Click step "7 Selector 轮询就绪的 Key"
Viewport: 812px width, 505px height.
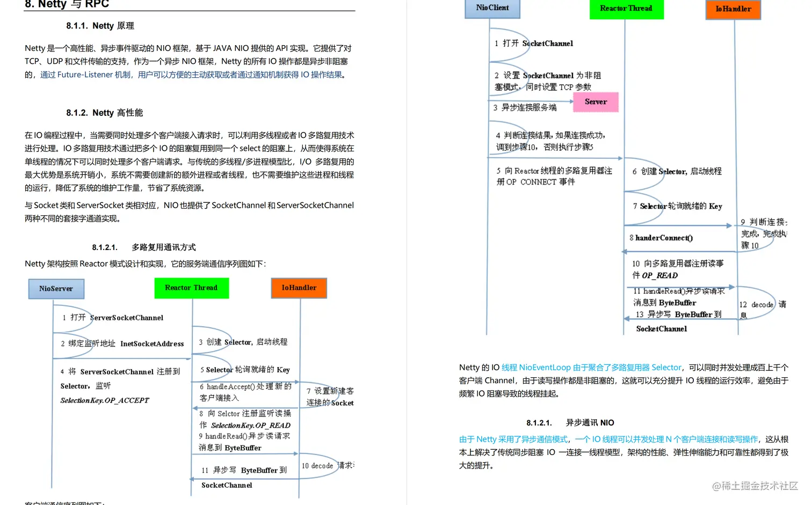click(x=678, y=206)
